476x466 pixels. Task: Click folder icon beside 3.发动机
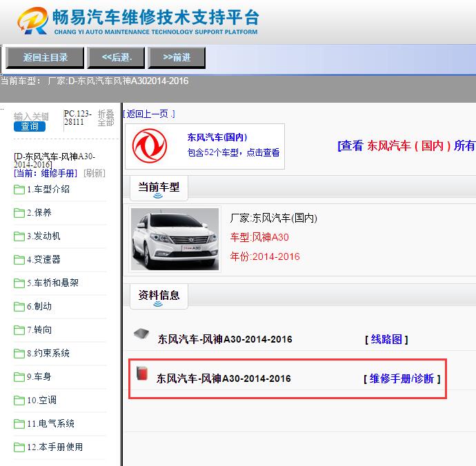coord(19,236)
